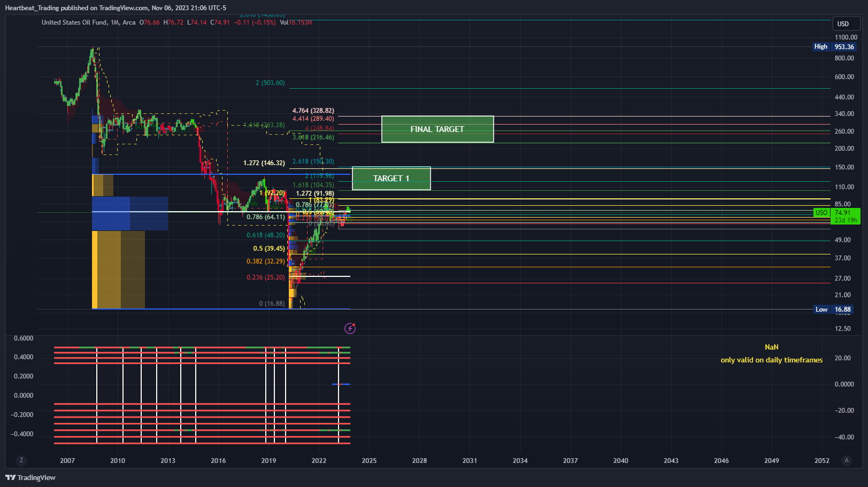Select the 0.618 (48.20) Fibonacci label
This screenshot has height=487, width=868.
[x=266, y=235]
